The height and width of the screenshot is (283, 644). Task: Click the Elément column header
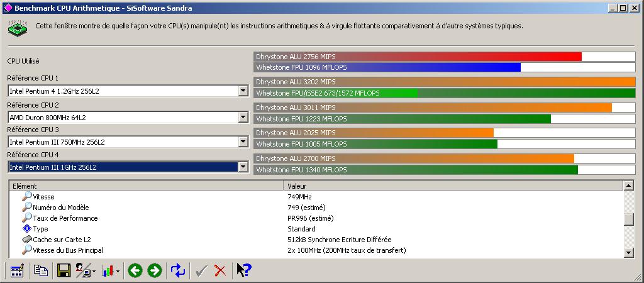[x=146, y=186]
